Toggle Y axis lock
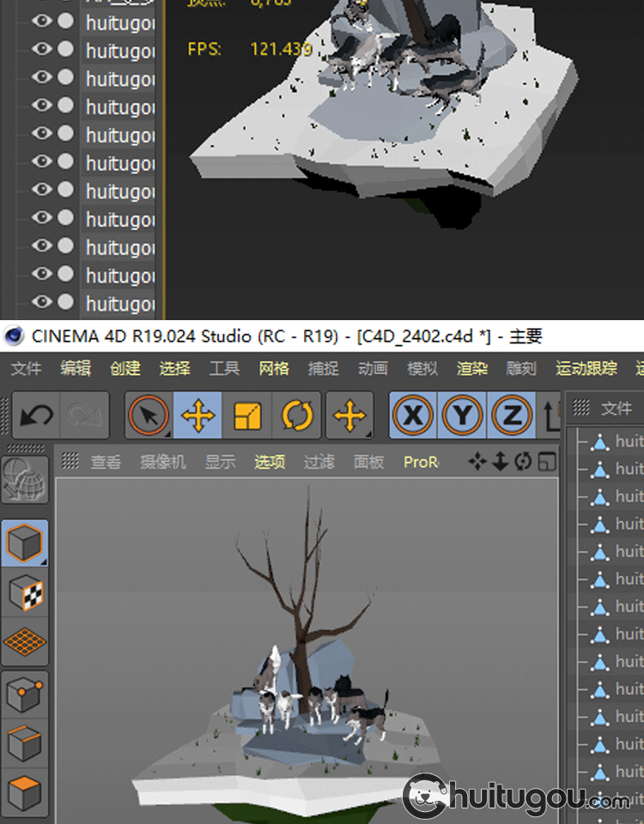Image resolution: width=644 pixels, height=824 pixels. [463, 416]
